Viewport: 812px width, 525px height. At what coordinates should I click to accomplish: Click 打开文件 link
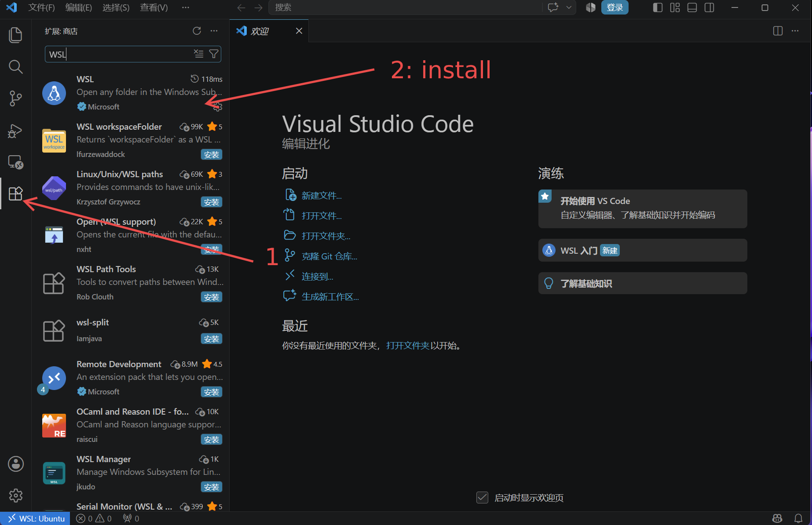tap(322, 216)
